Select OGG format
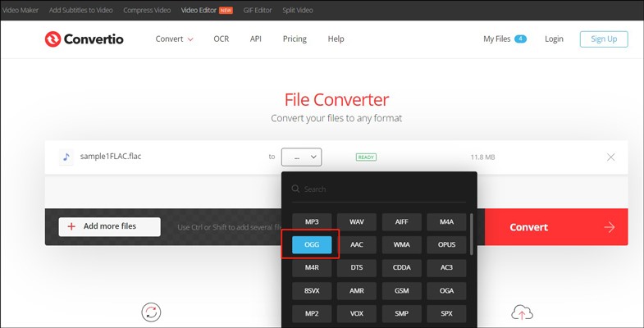This screenshot has width=644, height=328. (x=312, y=244)
